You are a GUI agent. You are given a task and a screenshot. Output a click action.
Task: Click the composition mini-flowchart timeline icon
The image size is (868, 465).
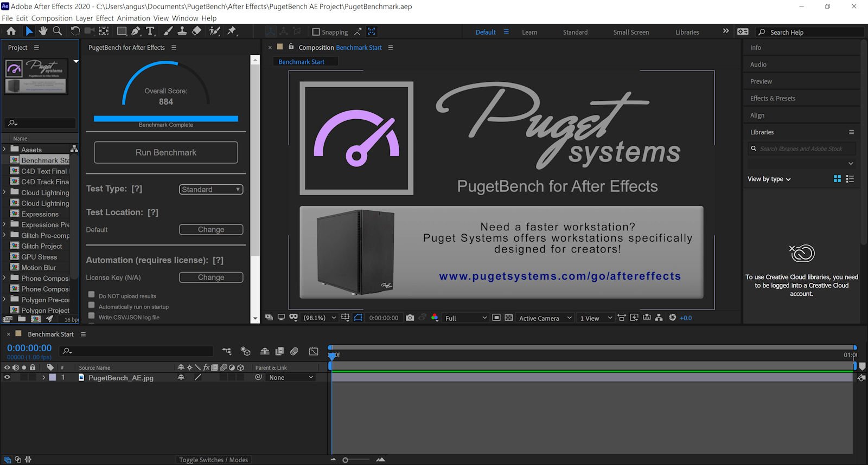(x=226, y=351)
